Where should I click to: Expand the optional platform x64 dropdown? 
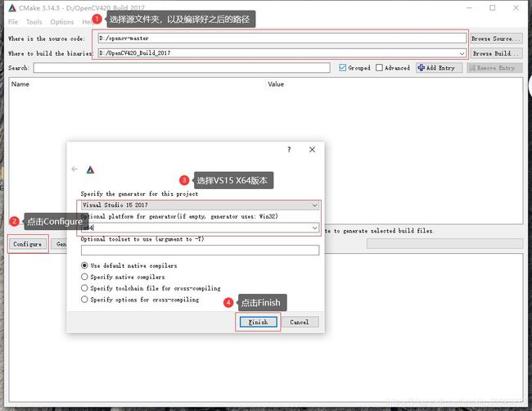coord(315,228)
